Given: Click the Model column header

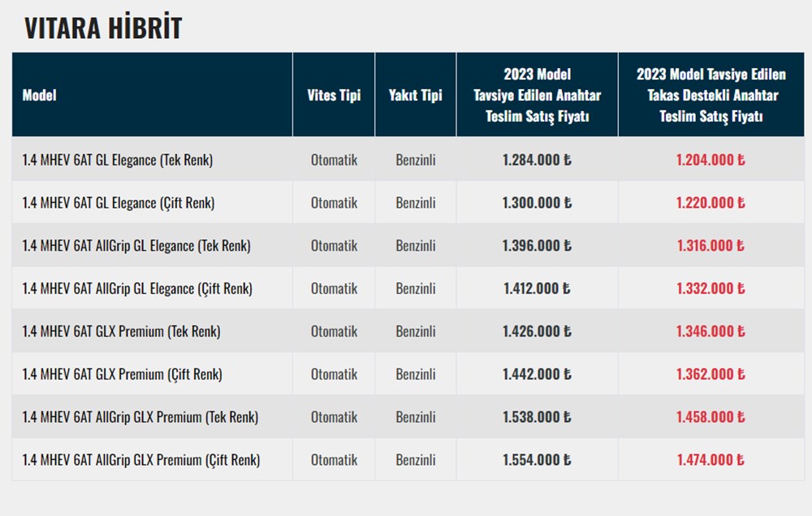Looking at the screenshot, I should click(x=39, y=95).
